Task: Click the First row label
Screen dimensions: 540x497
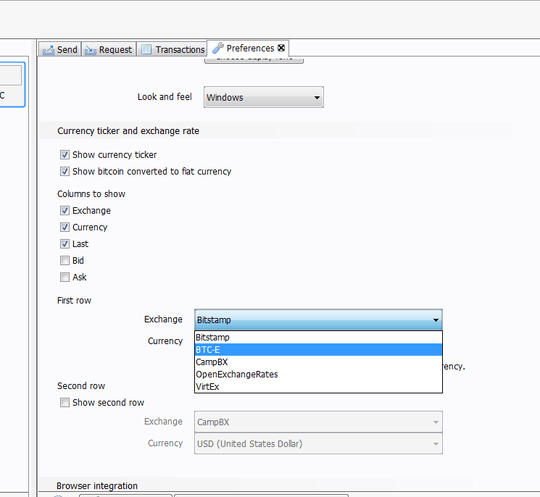Action: pos(74,300)
